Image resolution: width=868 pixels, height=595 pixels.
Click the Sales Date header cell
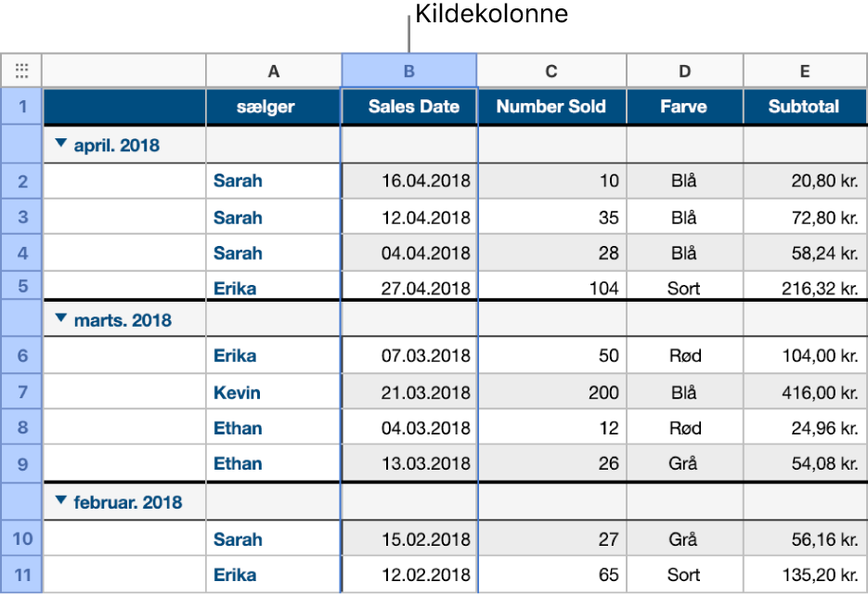pos(408,107)
